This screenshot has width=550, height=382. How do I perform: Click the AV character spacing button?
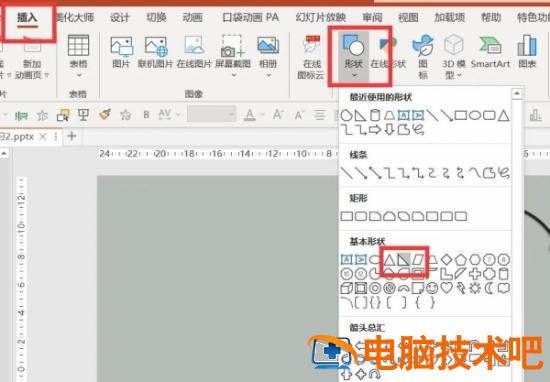(165, 114)
